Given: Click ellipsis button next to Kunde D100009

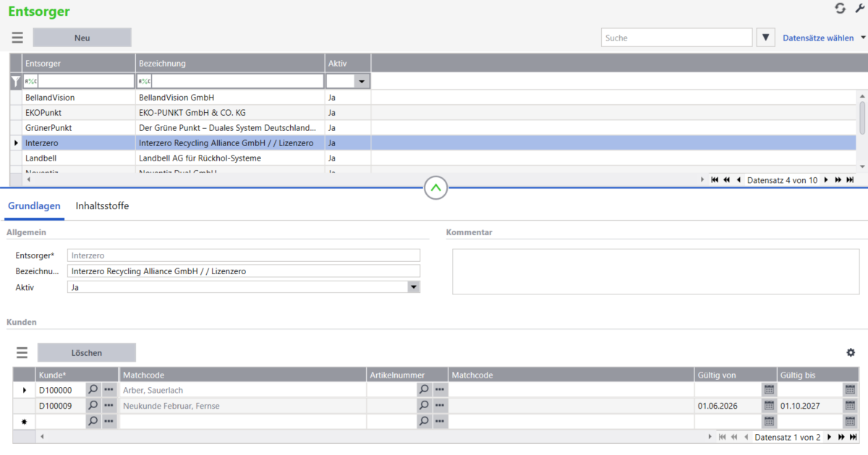Looking at the screenshot, I should (109, 406).
